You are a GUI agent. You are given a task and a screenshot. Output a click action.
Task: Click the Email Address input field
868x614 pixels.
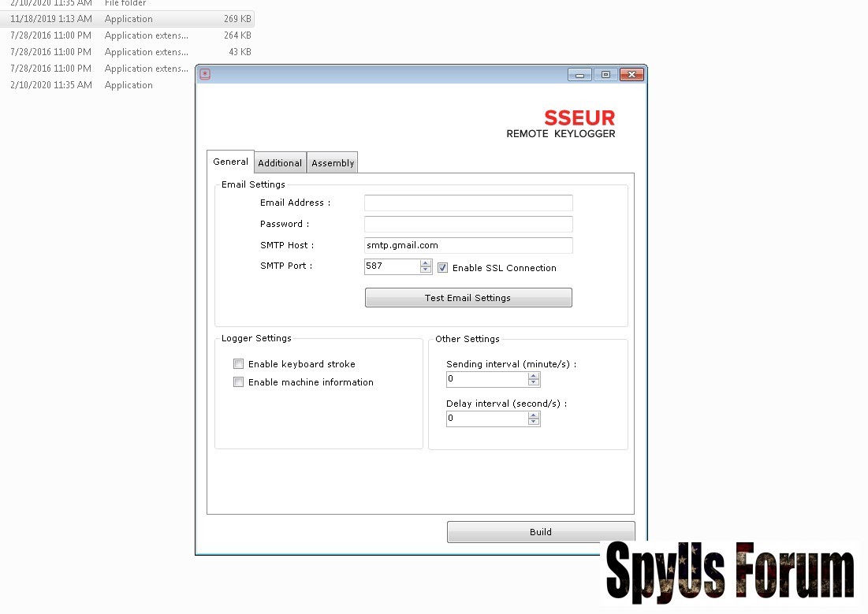tap(468, 203)
